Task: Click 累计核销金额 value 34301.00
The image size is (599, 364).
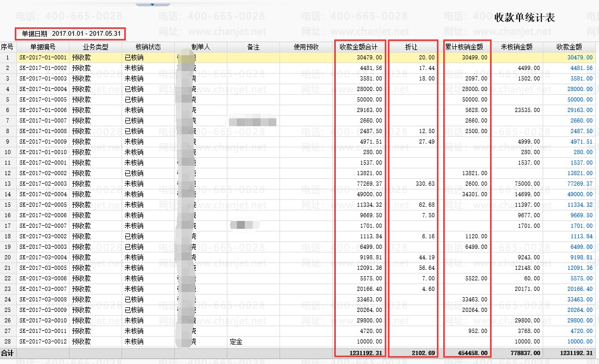Action: (x=474, y=194)
